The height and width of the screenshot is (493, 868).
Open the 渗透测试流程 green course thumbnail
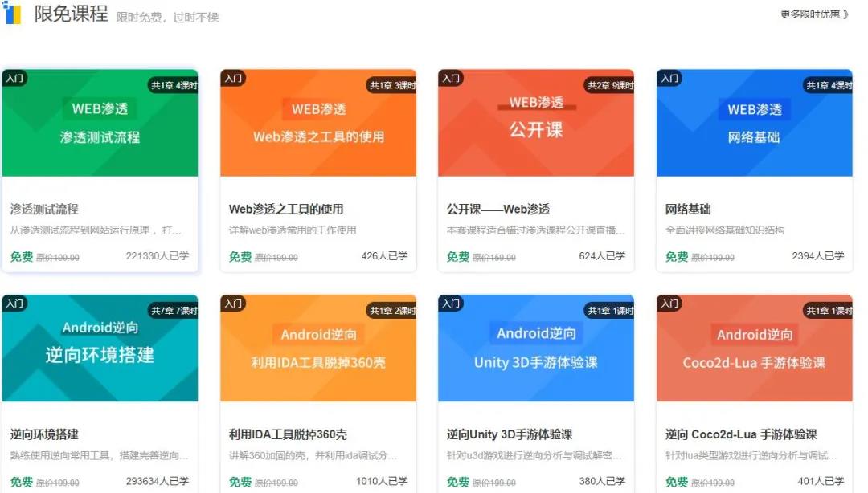[100, 123]
